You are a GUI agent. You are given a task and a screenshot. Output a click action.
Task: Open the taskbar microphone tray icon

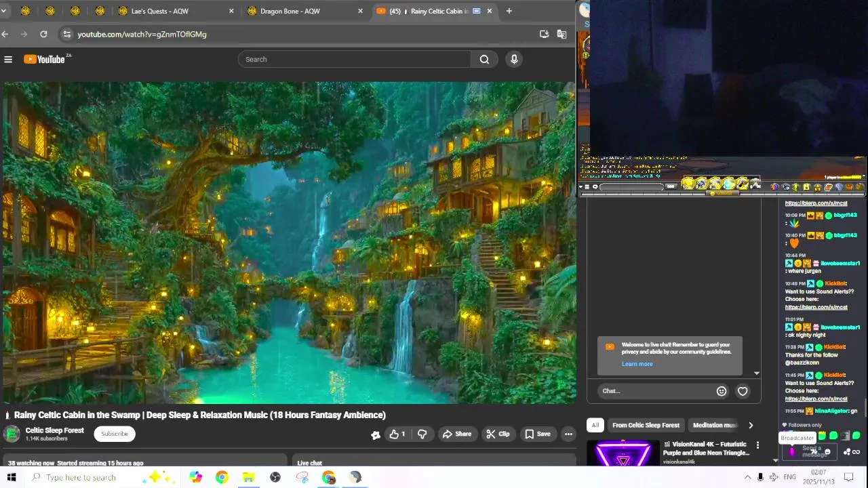[761, 477]
